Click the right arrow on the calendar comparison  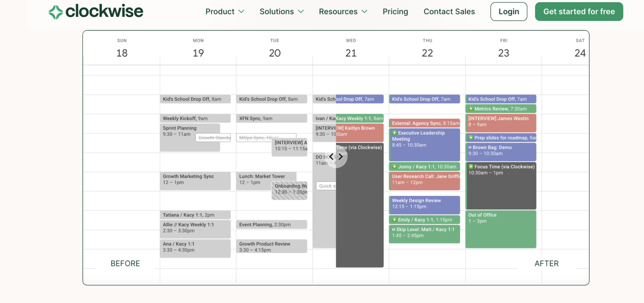(340, 156)
